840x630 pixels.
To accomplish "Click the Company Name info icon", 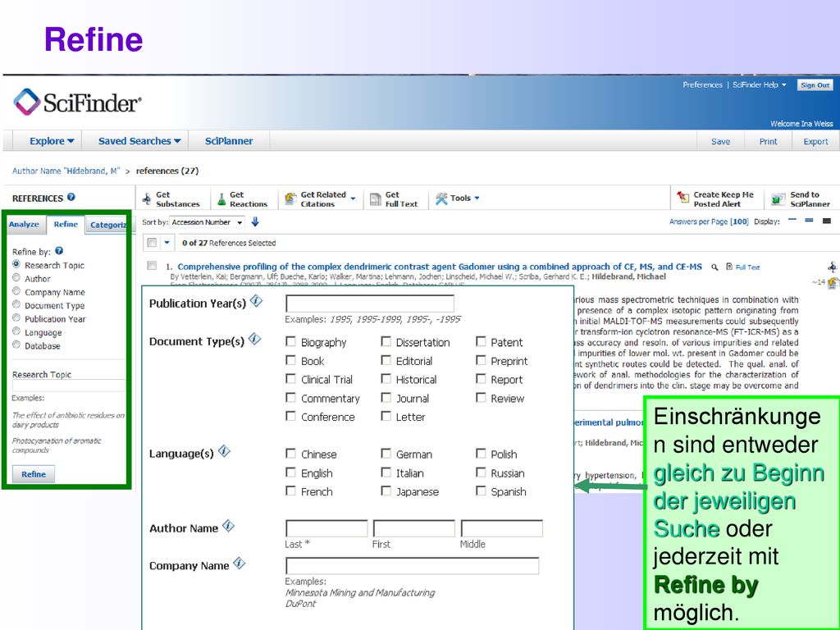I will coord(240,563).
